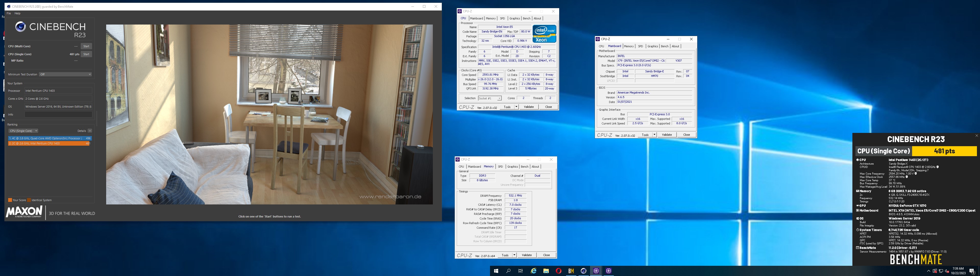Click the Cinebench window title bar icon
The height and width of the screenshot is (276, 980).
click(9, 6)
